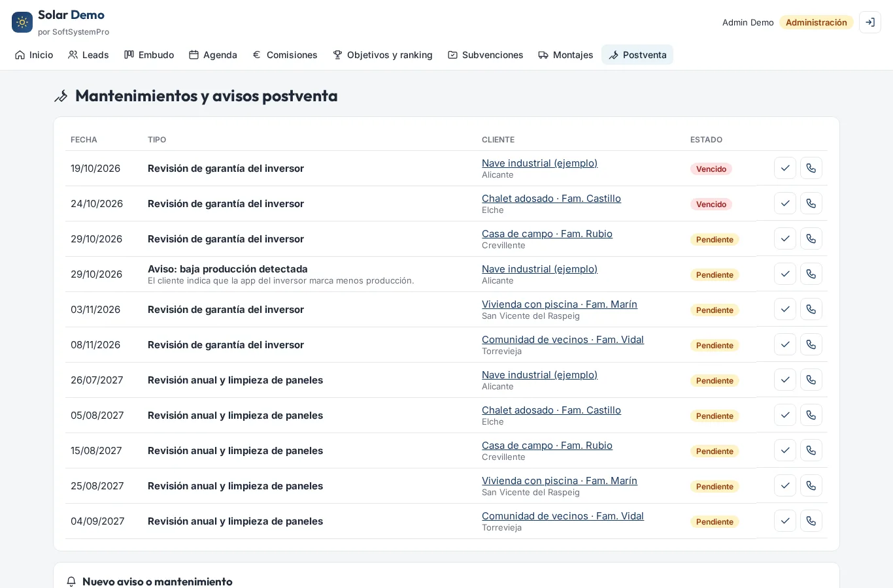This screenshot has width=893, height=588.
Task: Open Vivienda con piscina link in the 03/11/2026 row
Action: click(560, 304)
